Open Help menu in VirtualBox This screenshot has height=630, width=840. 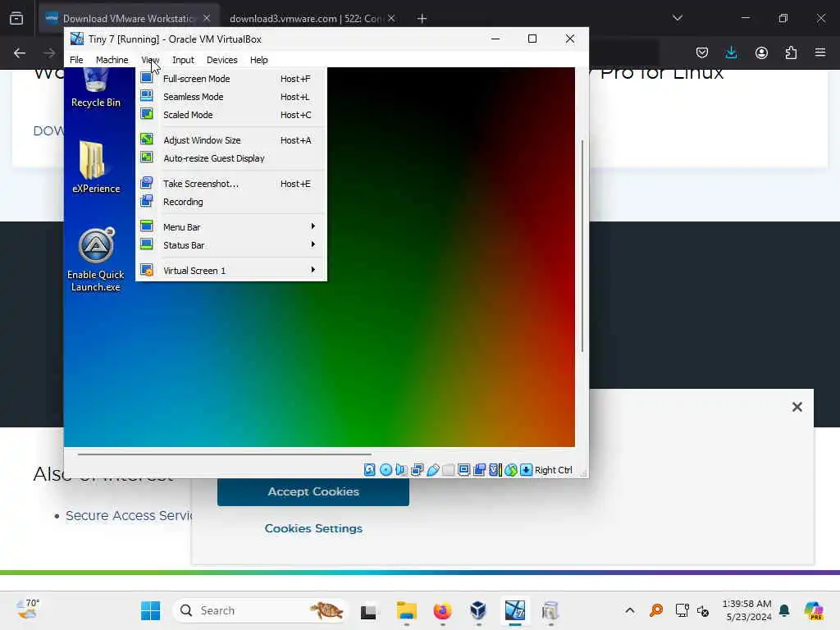tap(258, 60)
